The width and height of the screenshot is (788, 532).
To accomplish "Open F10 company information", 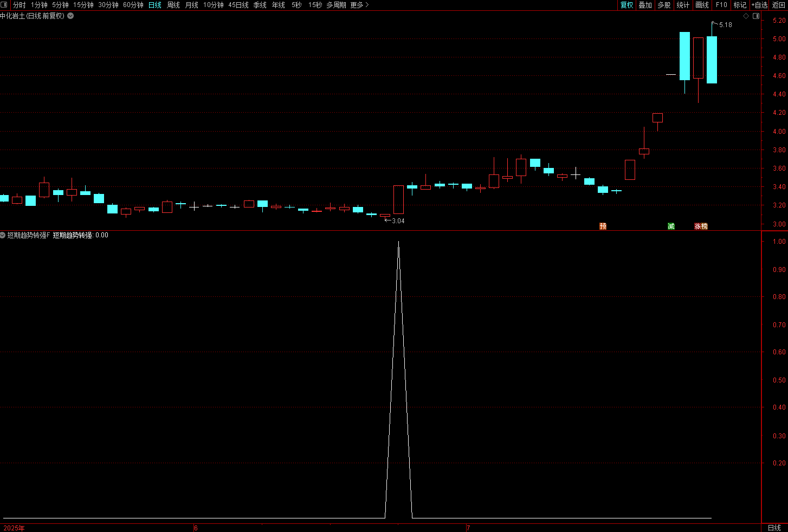I will coord(721,5).
